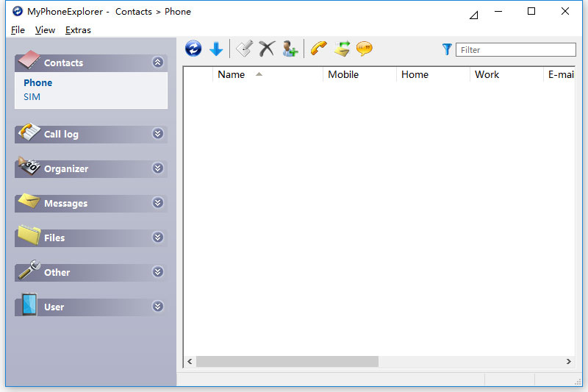Select Phone under Contacts
The height and width of the screenshot is (392, 588).
[x=37, y=82]
